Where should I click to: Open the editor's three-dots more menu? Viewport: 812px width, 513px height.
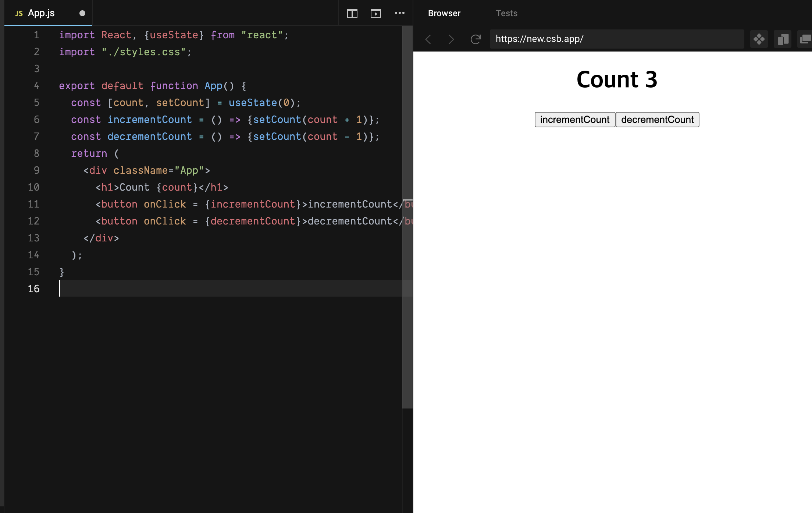399,13
